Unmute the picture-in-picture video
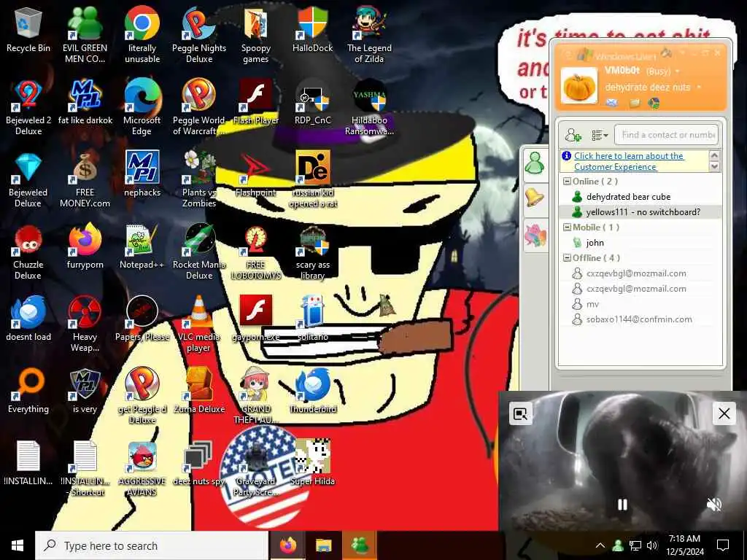747x560 pixels. (713, 505)
